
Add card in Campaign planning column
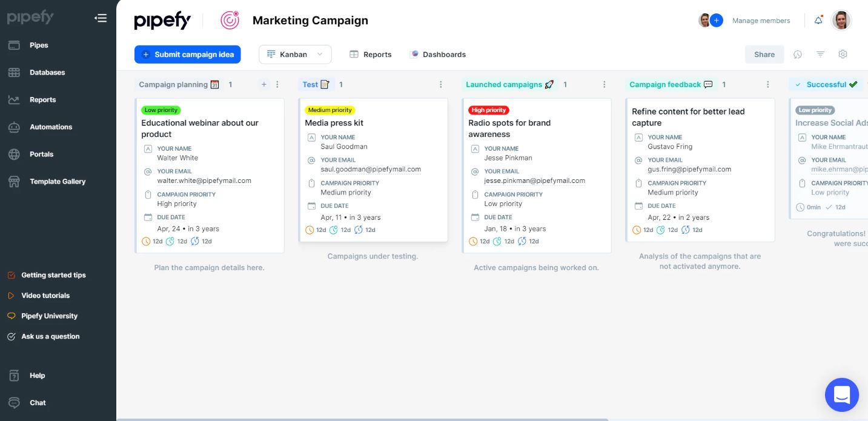[263, 85]
